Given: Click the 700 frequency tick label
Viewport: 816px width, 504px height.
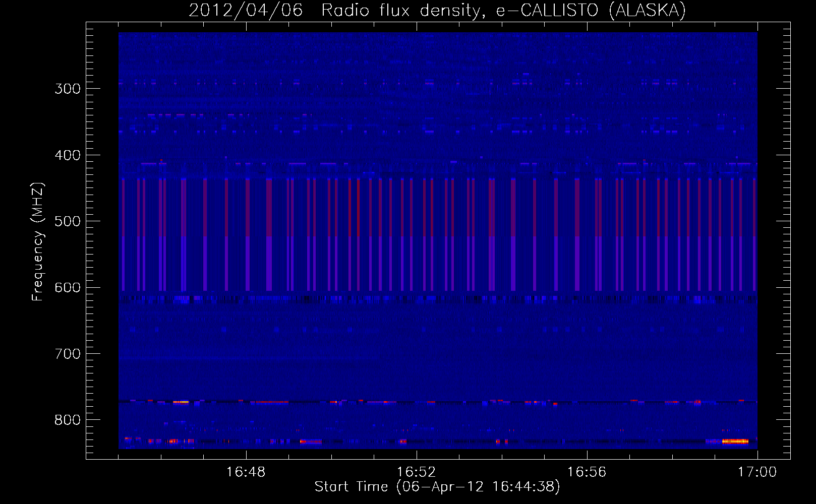Looking at the screenshot, I should 68,354.
